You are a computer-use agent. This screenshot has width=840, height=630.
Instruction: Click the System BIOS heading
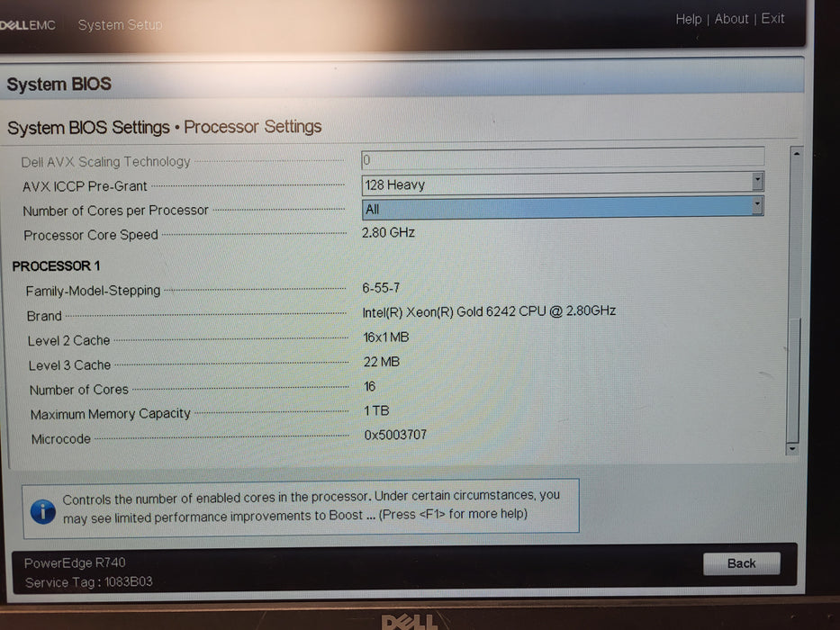coord(59,84)
